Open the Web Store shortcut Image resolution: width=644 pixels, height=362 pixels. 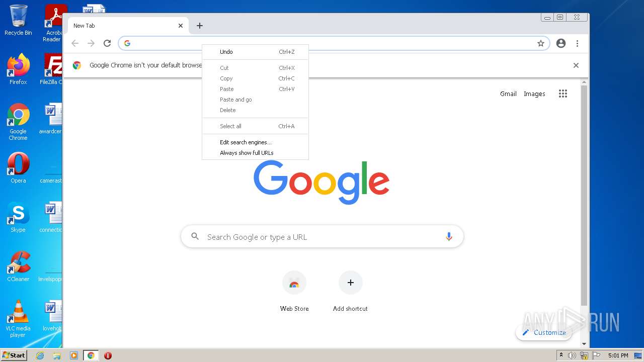294,292
